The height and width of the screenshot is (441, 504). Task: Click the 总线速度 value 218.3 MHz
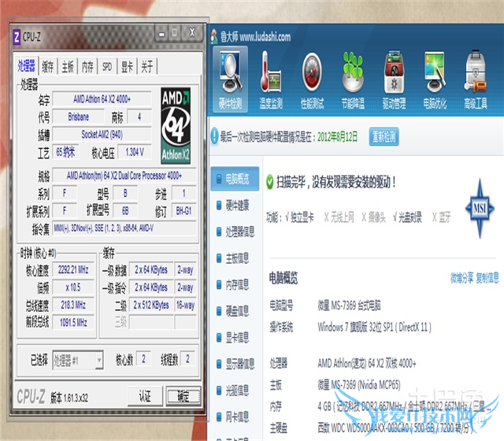[73, 305]
